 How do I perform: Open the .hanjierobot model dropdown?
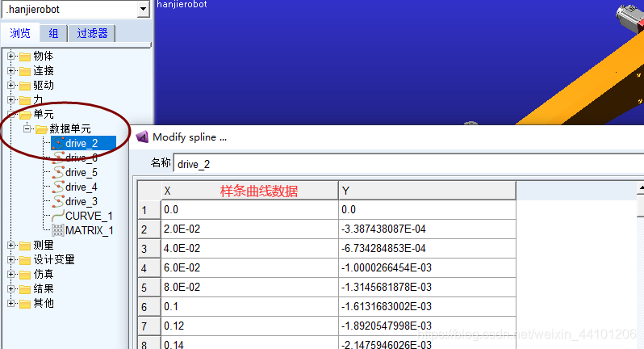tap(144, 9)
